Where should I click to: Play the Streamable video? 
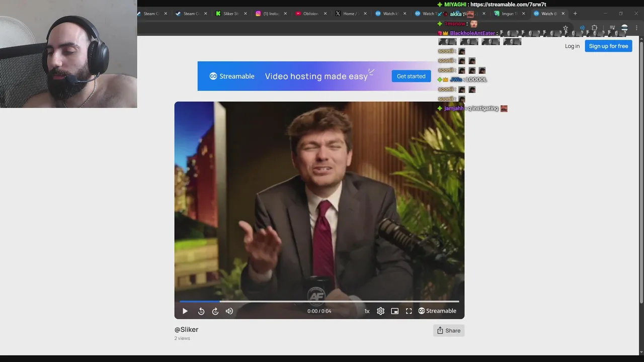coord(185,311)
